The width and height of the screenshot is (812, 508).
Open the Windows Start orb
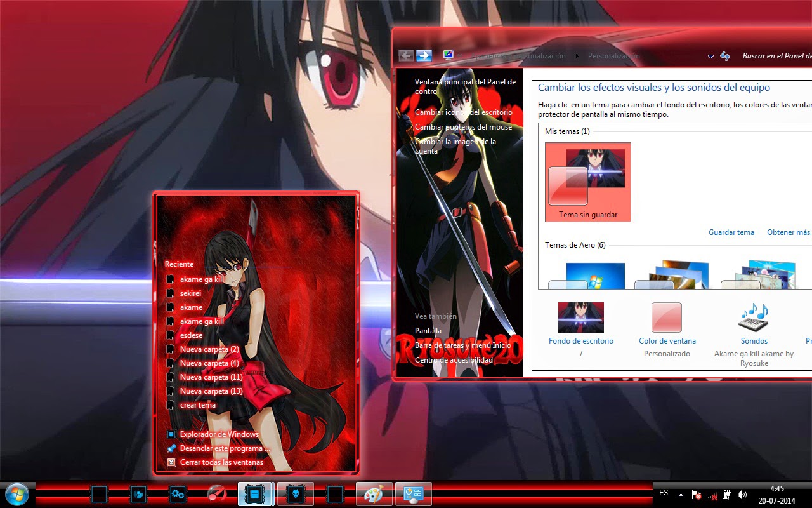[16, 494]
